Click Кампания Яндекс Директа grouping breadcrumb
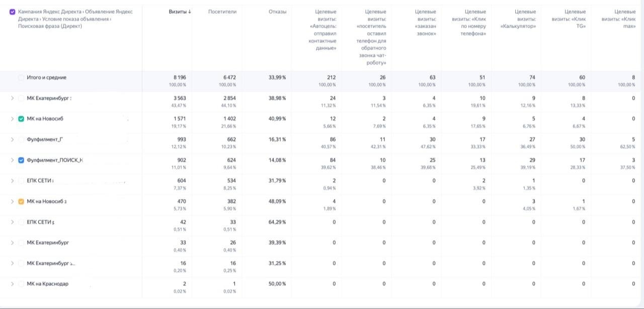644x309 pixels. click(50, 12)
